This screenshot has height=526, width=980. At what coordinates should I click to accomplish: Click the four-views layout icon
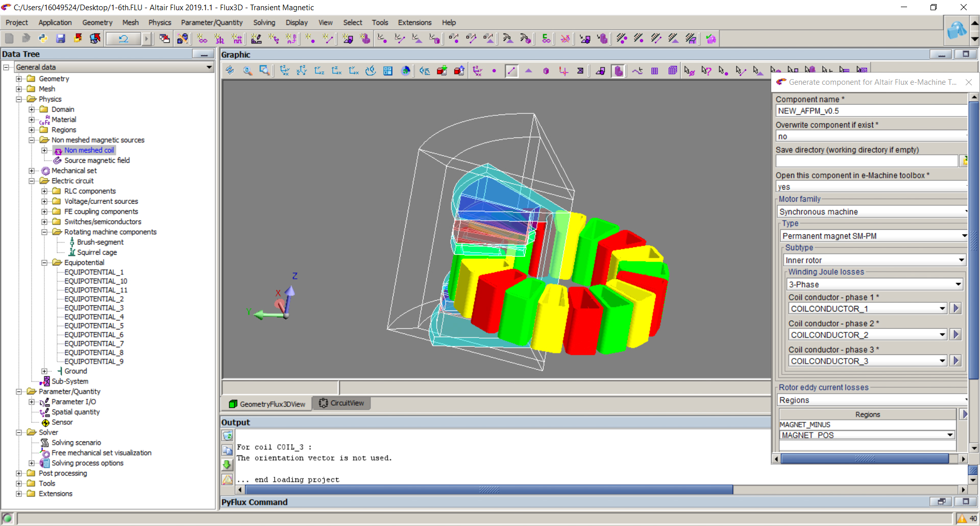pyautogui.click(x=388, y=71)
